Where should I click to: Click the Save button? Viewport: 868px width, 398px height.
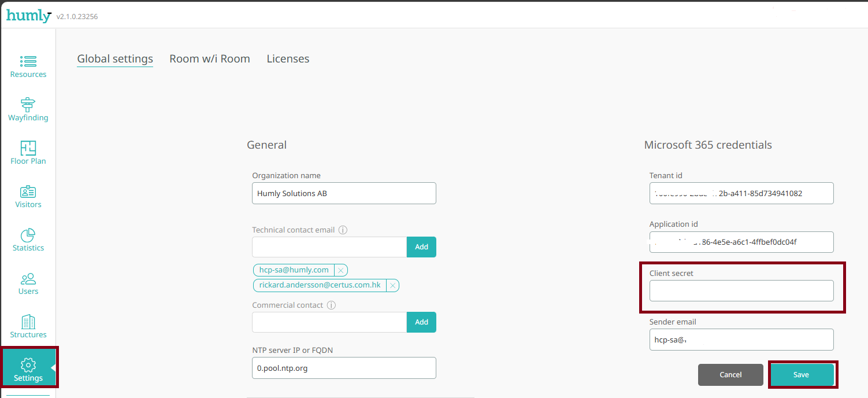[801, 375]
